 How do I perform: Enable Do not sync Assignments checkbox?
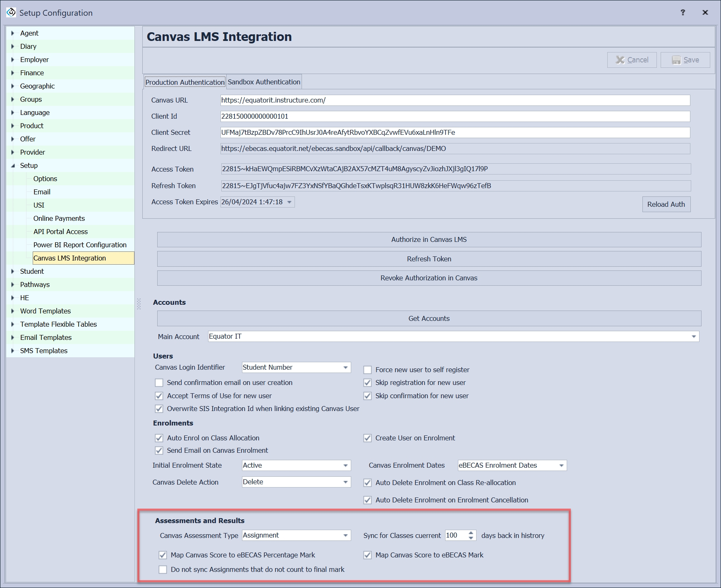[x=163, y=569]
